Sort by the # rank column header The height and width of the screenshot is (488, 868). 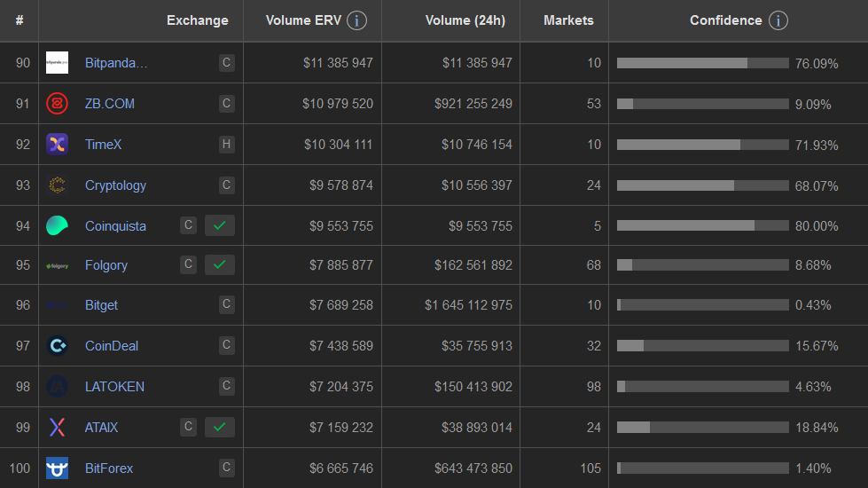[x=20, y=20]
